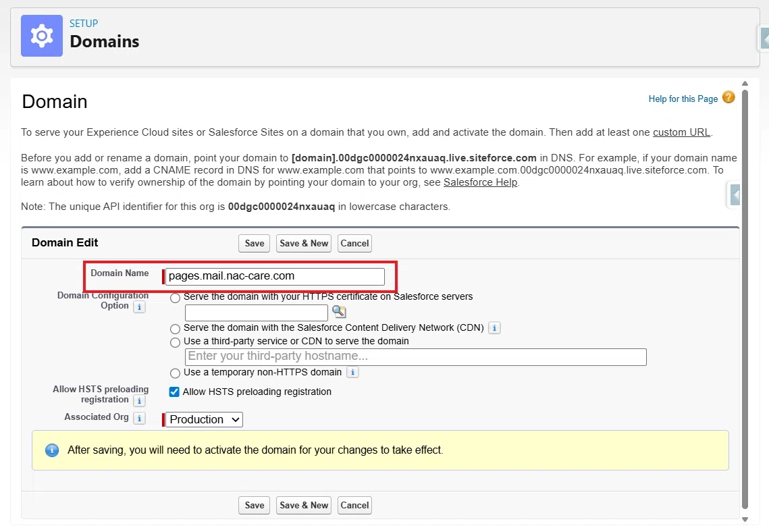Screen dimensions: 769x532
Task: Open the Associated Org Production dropdown
Action: click(204, 420)
